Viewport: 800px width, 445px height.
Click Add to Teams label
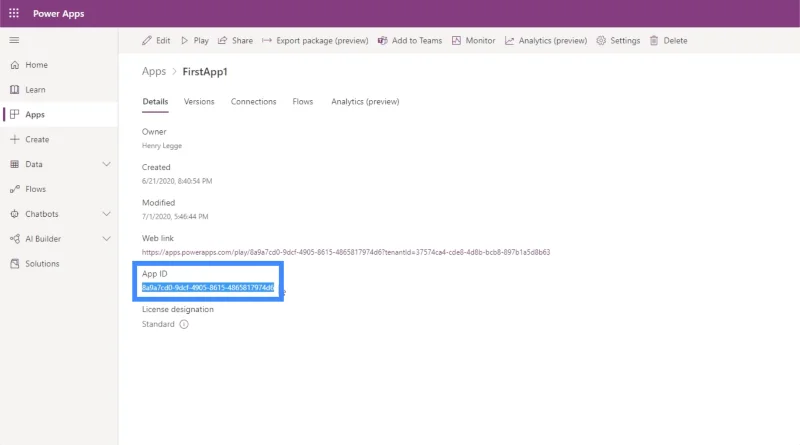point(417,40)
